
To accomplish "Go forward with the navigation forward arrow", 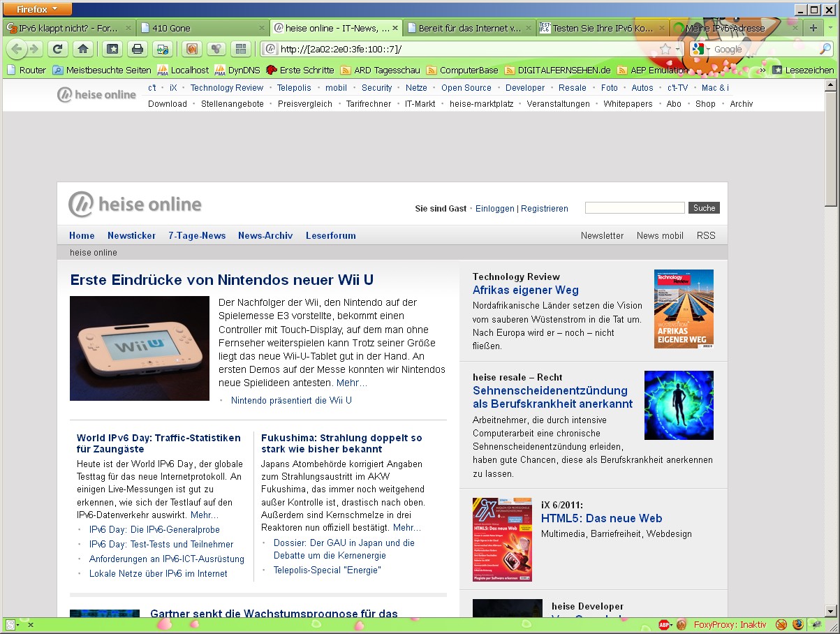I will (x=34, y=49).
